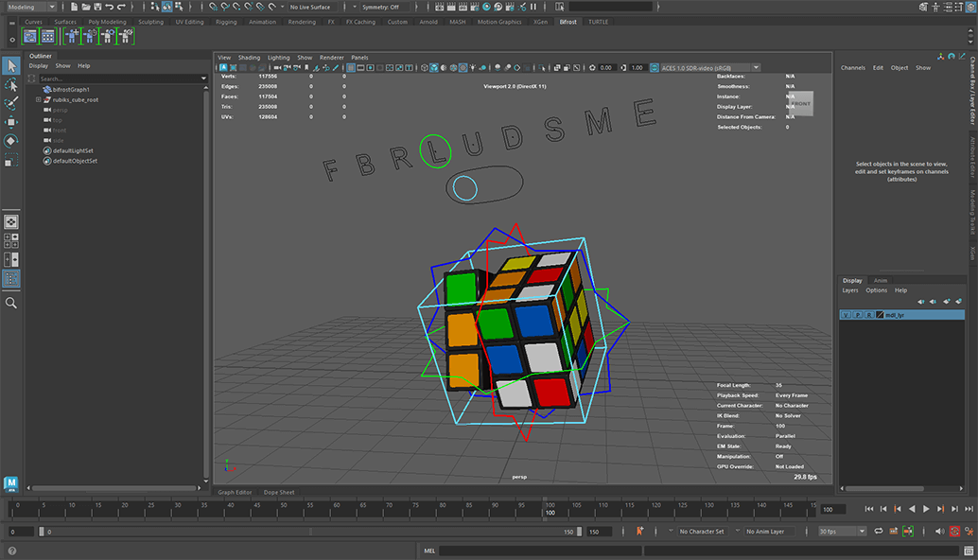Click the four-pane layout icon
Screen dimensions: 978x560
(11, 240)
